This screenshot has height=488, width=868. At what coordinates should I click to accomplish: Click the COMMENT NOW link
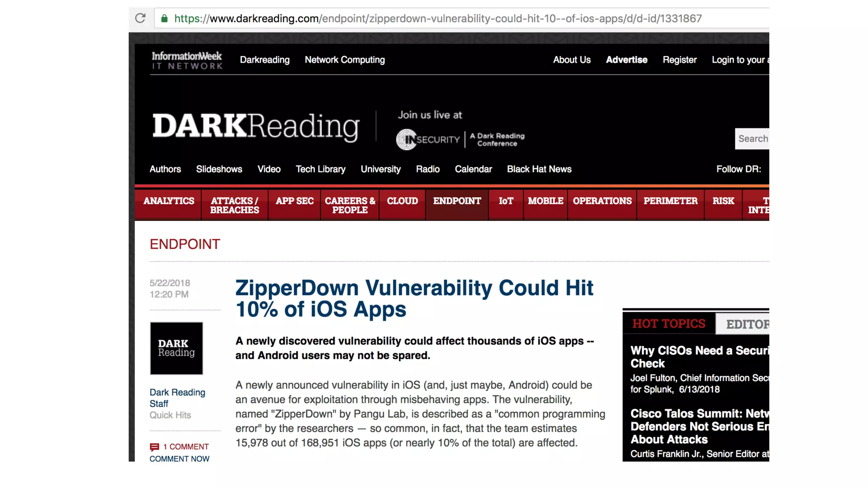point(179,459)
